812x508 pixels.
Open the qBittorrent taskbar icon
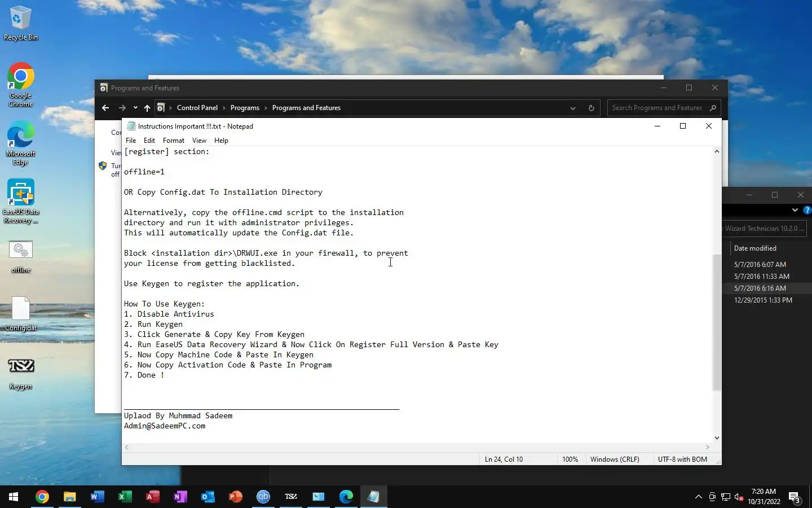click(263, 497)
